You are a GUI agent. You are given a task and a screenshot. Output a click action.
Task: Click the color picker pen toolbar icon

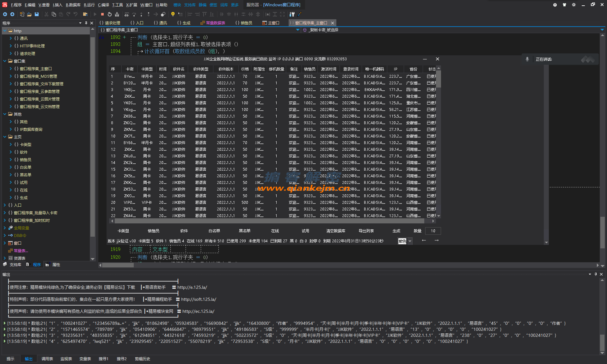click(x=299, y=14)
